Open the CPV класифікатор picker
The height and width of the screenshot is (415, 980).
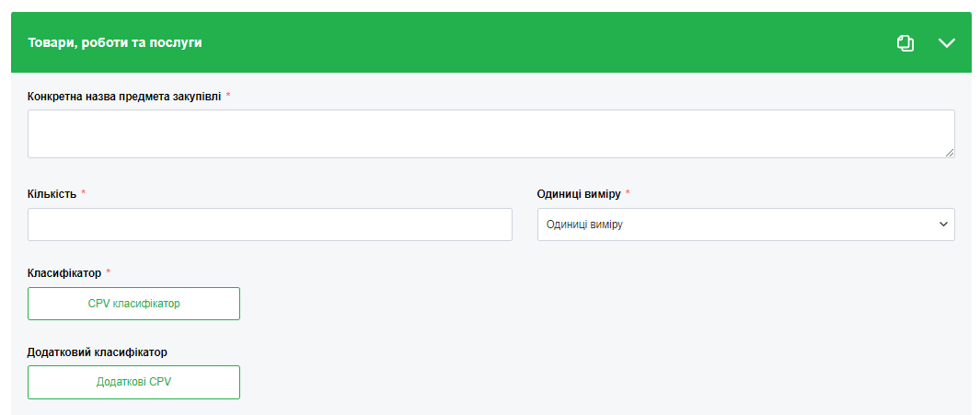[133, 304]
